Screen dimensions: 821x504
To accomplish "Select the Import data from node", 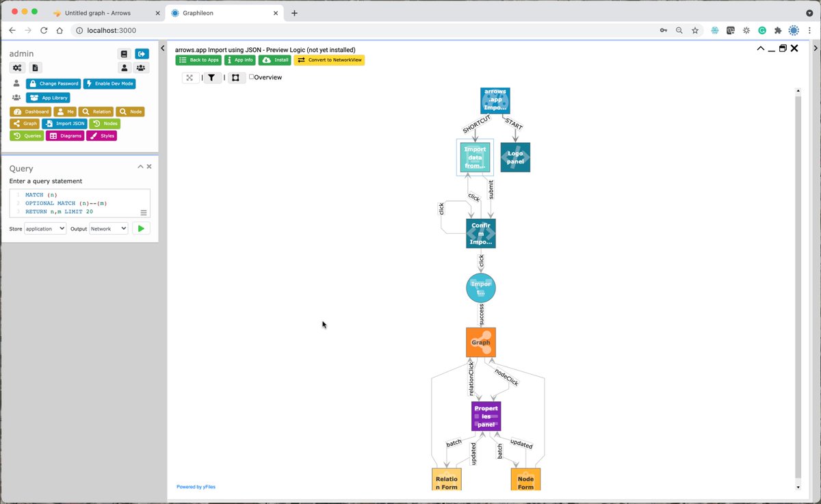I will [x=475, y=157].
